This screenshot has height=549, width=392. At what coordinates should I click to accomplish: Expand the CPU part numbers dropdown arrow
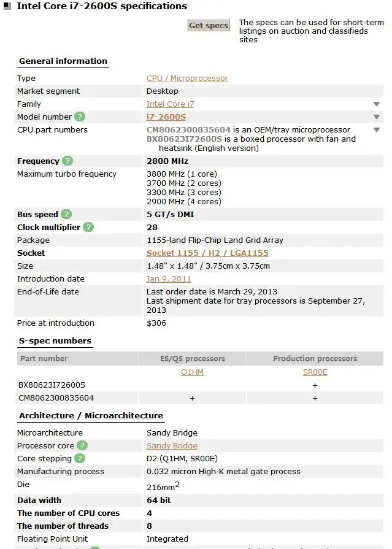point(376,130)
